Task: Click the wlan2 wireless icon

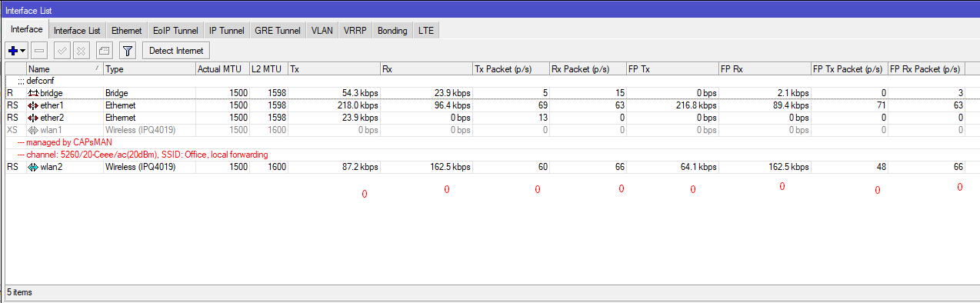Action: pos(33,167)
